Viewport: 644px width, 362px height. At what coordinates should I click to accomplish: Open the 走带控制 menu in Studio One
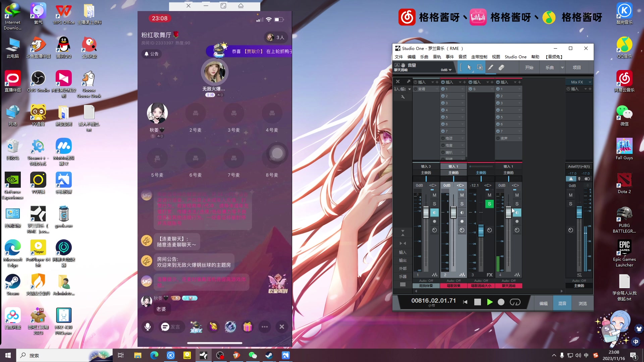pyautogui.click(x=479, y=57)
